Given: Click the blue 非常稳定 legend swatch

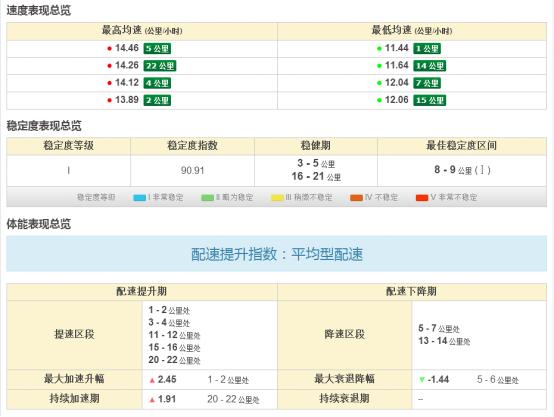Looking at the screenshot, I should tap(139, 198).
